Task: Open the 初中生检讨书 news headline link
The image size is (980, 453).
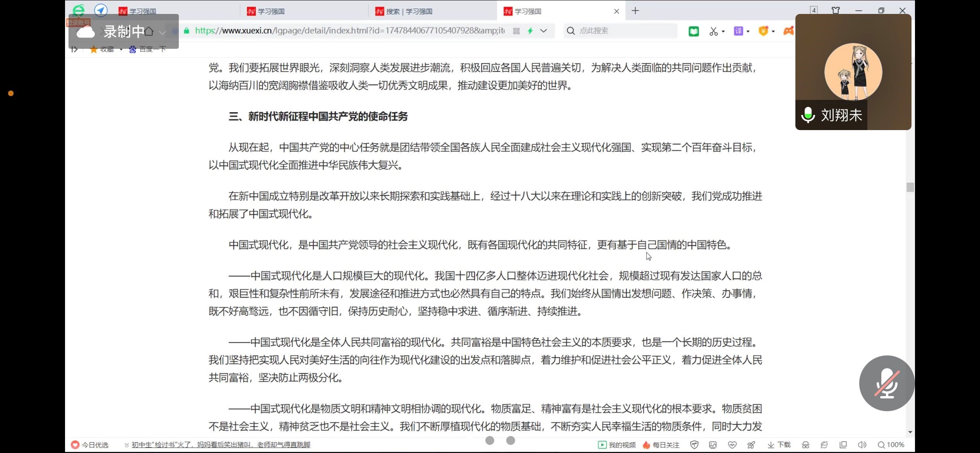Action: pyautogui.click(x=221, y=445)
